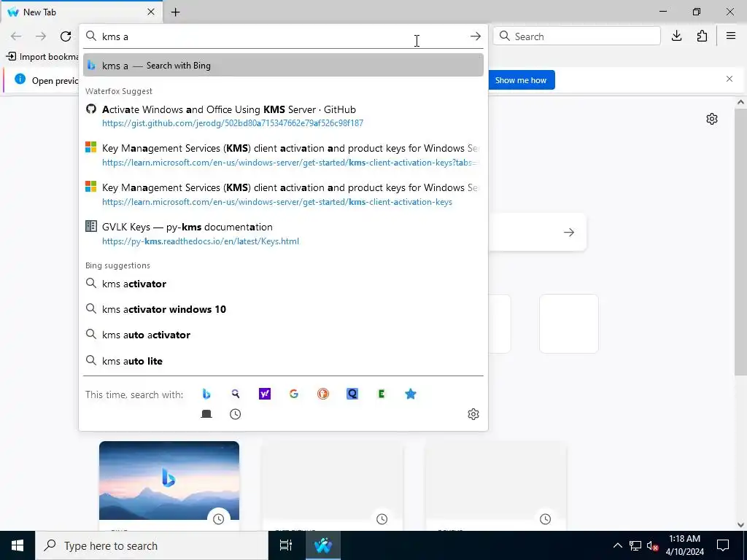Reload the current page
The height and width of the screenshot is (560, 747).
[66, 36]
